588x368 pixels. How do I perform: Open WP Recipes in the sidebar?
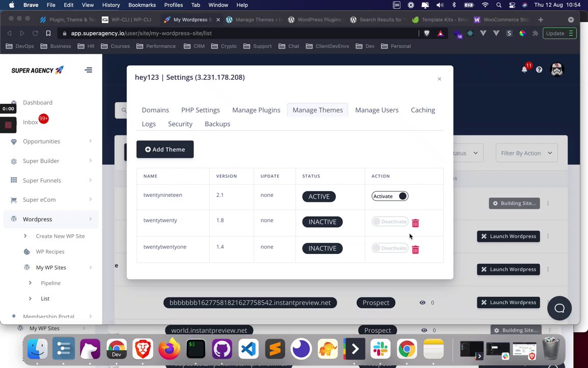tap(50, 251)
